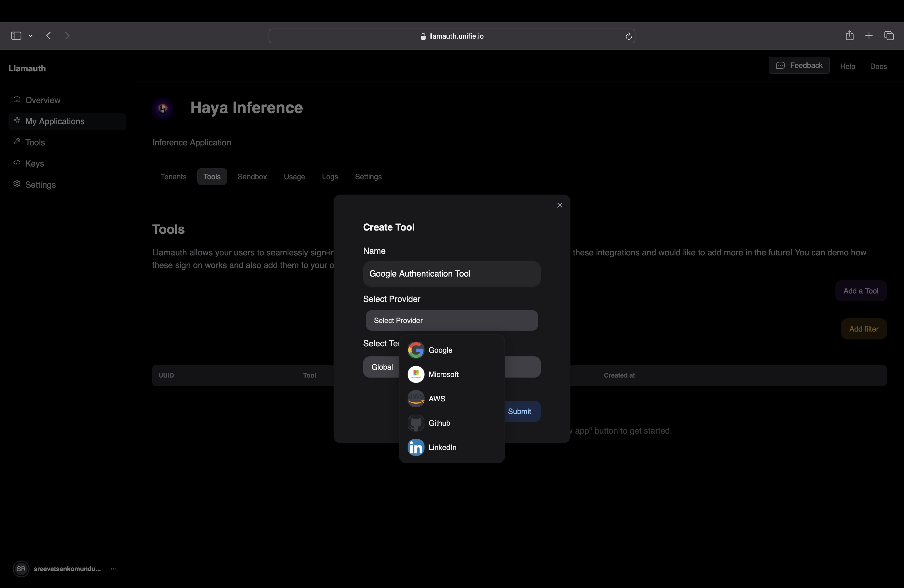Click the sreevatsankomundu username

[67, 569]
